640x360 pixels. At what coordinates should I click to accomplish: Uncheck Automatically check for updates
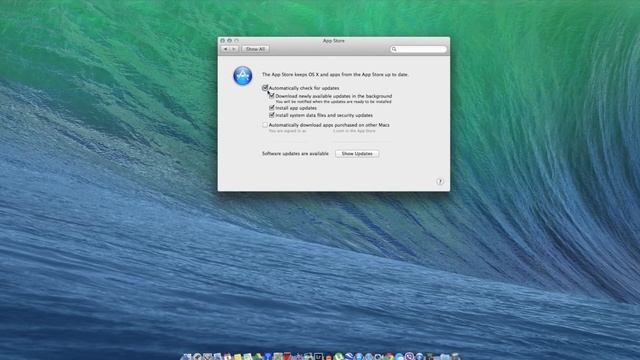pos(265,88)
